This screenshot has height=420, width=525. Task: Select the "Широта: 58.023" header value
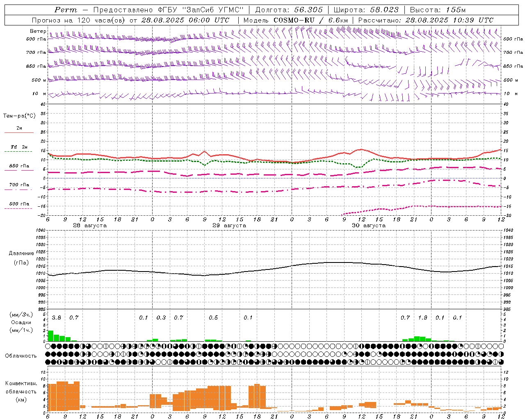(x=366, y=10)
